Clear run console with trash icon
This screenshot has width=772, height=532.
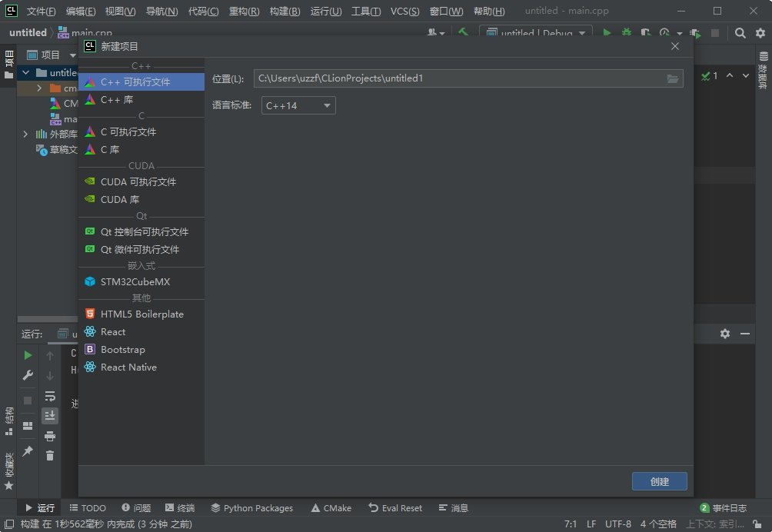coord(50,456)
